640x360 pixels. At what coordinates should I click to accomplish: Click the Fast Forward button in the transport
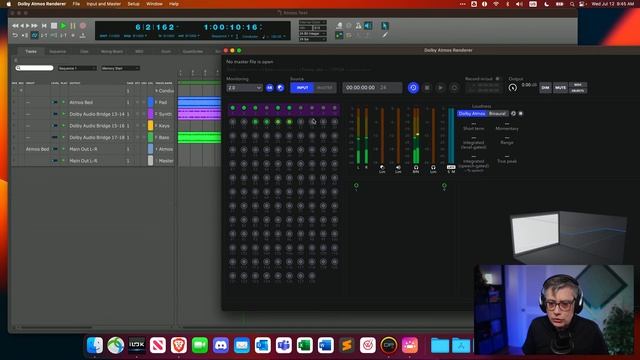click(34, 26)
